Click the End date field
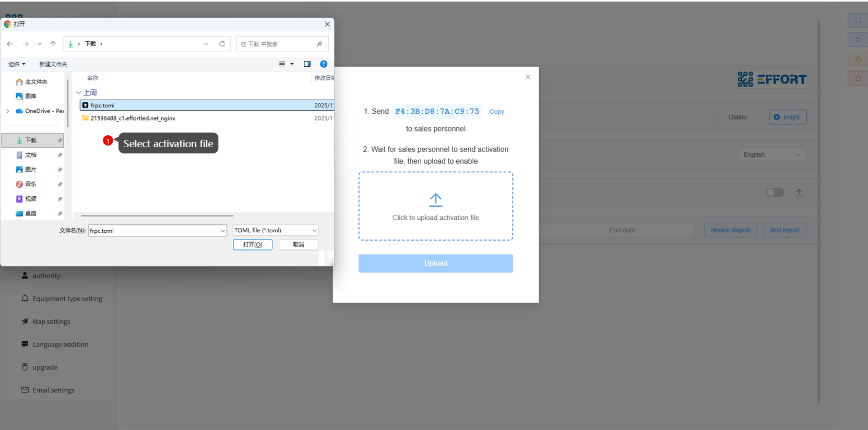The width and height of the screenshot is (868, 430). 622,230
